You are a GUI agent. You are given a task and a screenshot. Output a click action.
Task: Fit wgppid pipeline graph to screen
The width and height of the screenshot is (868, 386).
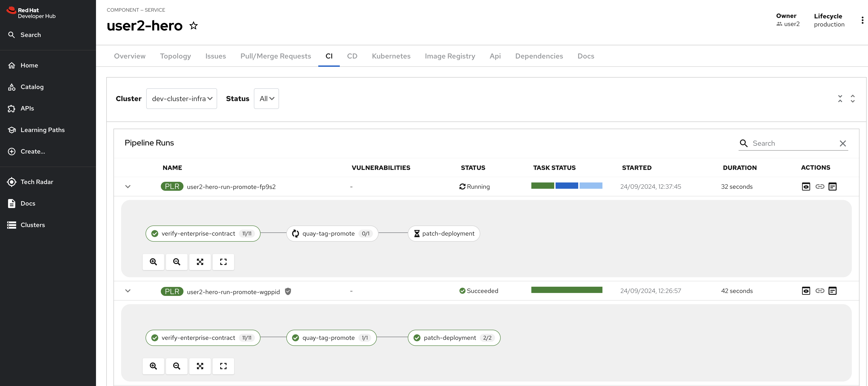[x=200, y=366]
